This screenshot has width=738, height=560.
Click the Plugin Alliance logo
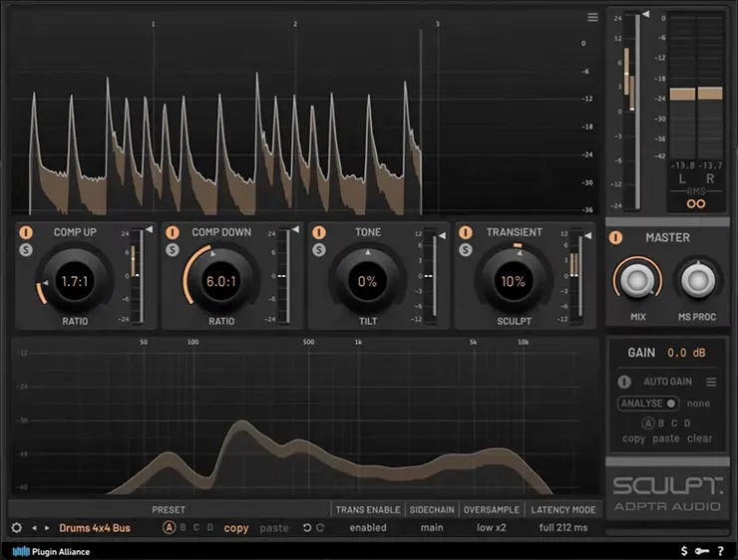(51, 552)
